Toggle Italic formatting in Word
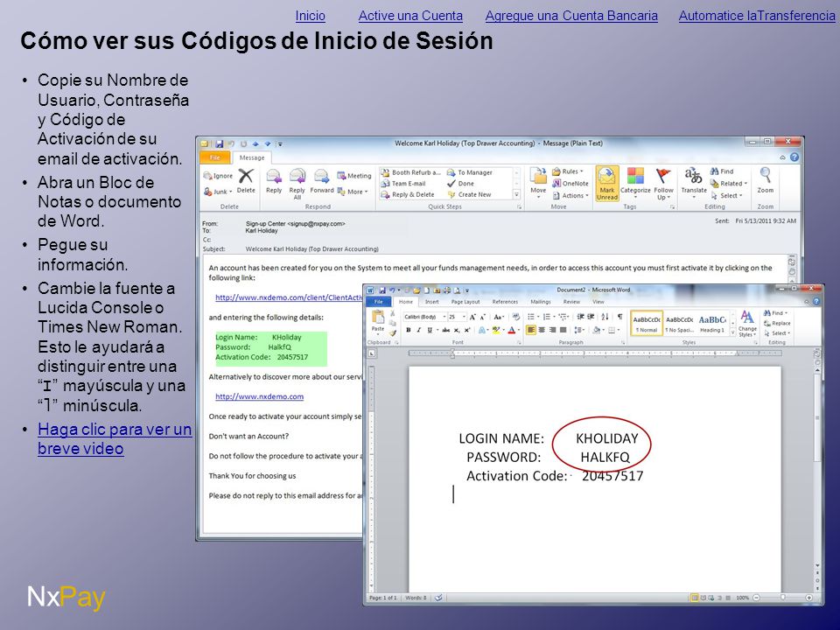The image size is (840, 630). coord(419,330)
